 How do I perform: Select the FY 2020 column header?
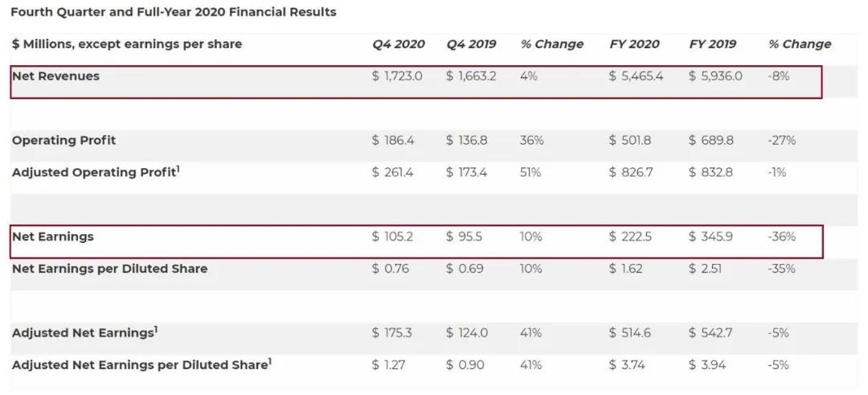[636, 44]
